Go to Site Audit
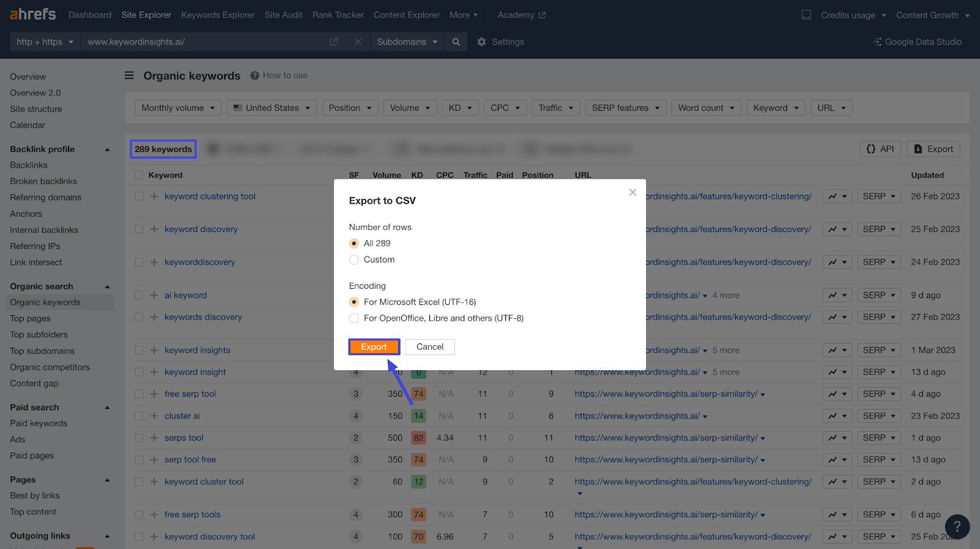This screenshot has height=549, width=980. pyautogui.click(x=284, y=15)
